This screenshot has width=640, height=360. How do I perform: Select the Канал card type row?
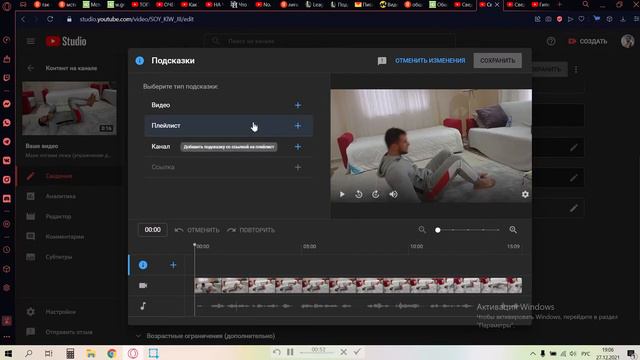[229, 147]
